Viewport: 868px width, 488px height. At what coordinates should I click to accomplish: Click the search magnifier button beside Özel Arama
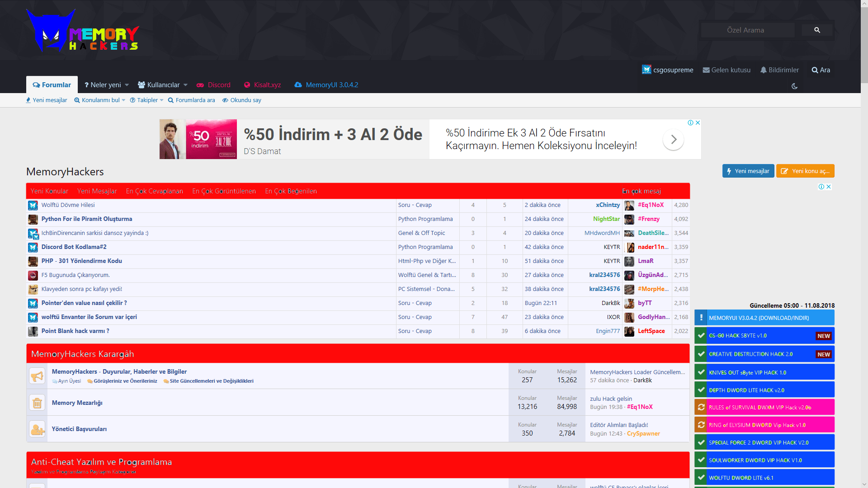click(x=817, y=30)
